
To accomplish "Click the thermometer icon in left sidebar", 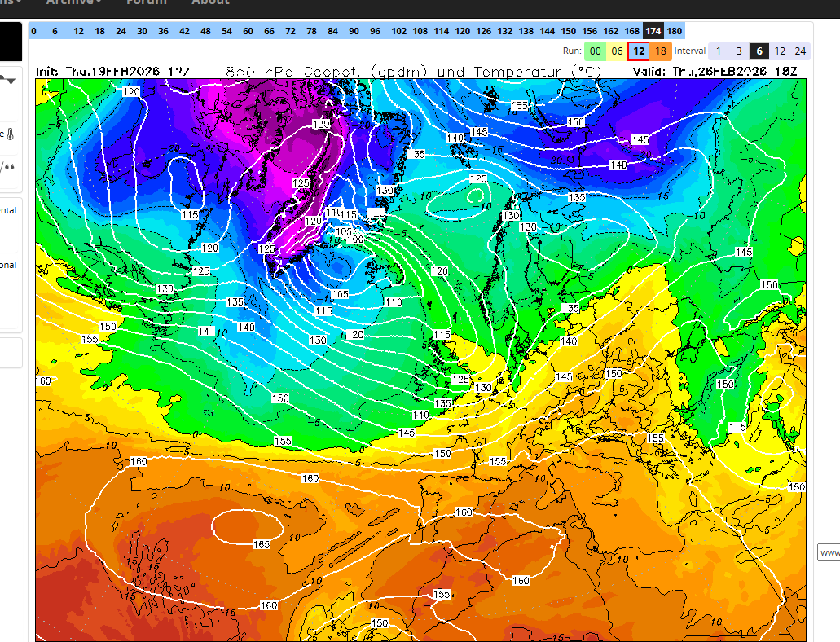I will click(10, 135).
